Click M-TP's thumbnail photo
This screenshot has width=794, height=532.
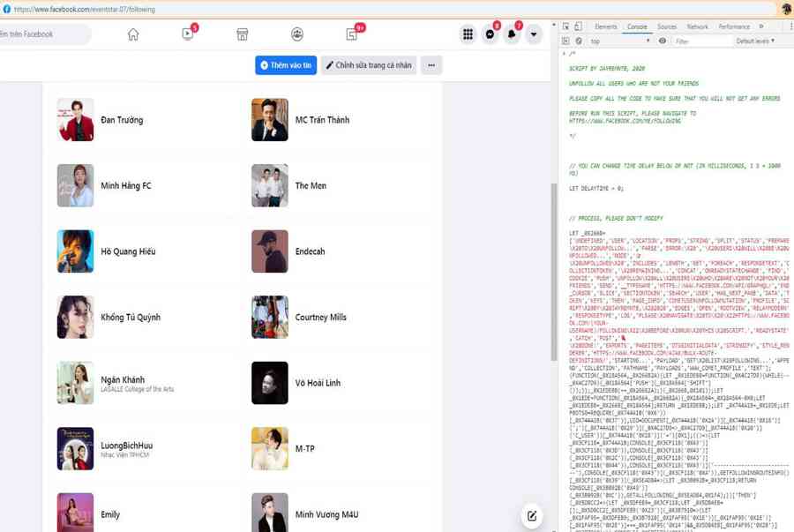pos(270,449)
